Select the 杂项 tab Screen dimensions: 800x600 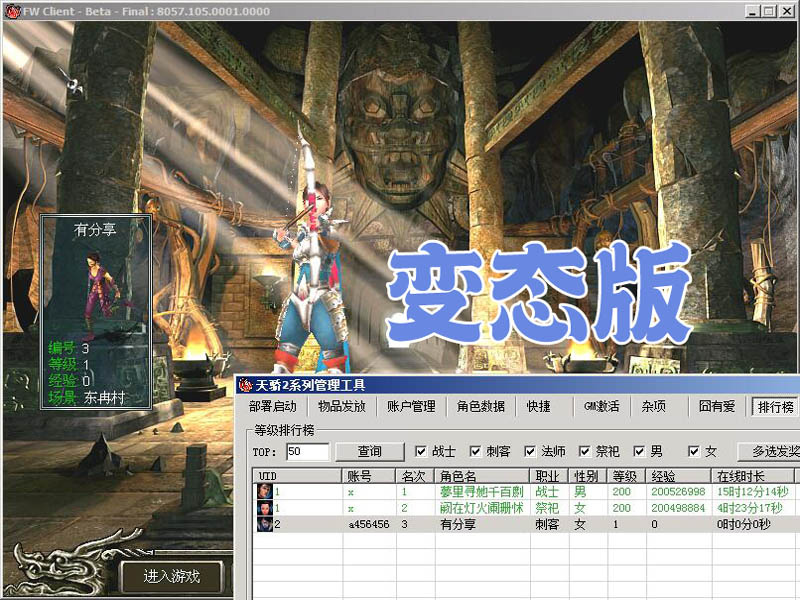pos(654,406)
